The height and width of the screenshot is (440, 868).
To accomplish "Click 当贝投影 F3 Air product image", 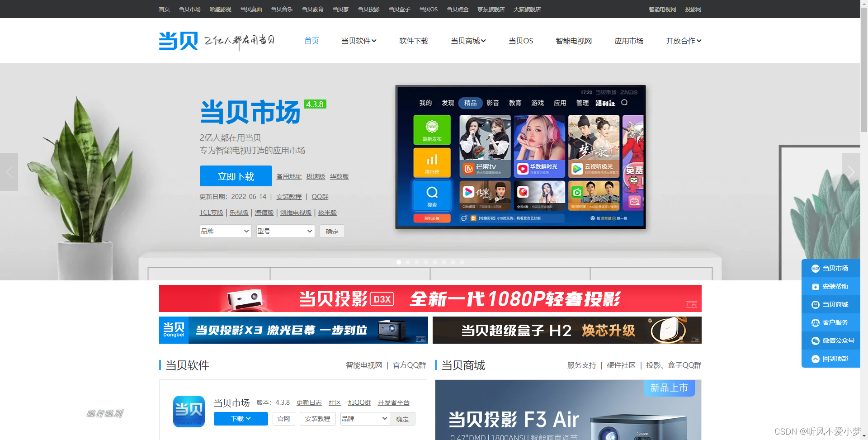I will 568,410.
